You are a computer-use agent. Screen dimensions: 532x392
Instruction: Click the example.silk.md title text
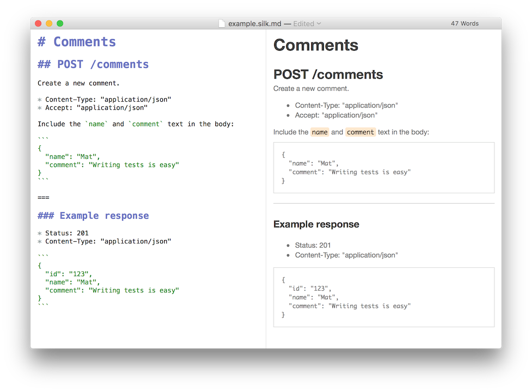pos(255,23)
